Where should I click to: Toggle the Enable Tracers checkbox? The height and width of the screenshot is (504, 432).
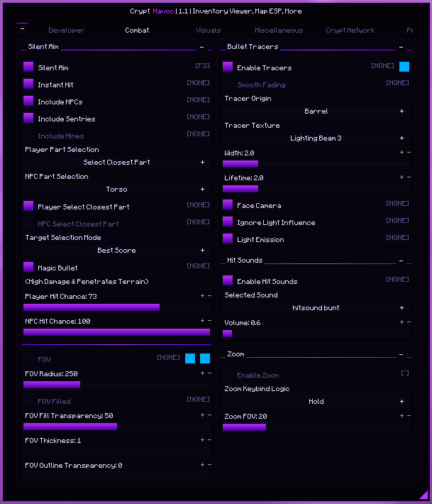[x=228, y=67]
